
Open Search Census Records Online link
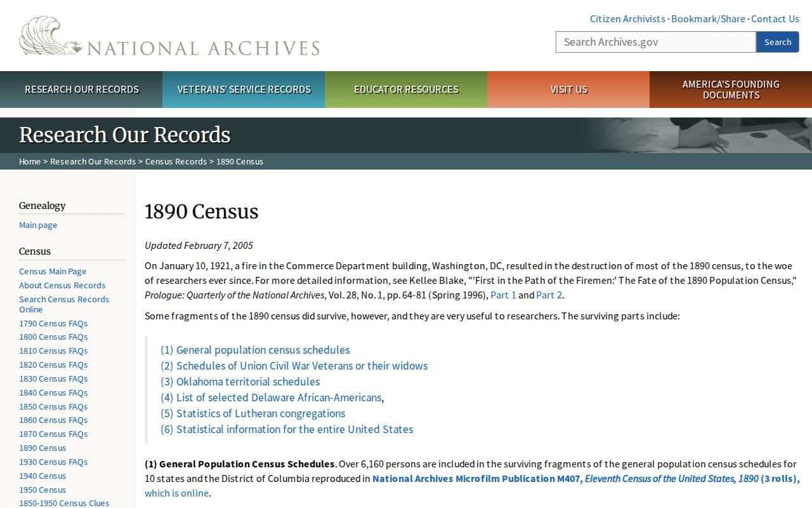click(64, 304)
